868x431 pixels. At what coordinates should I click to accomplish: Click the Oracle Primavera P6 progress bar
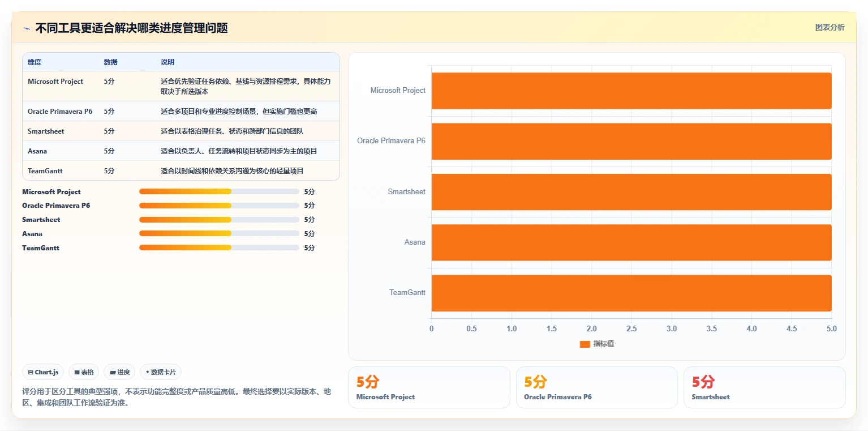tap(219, 206)
